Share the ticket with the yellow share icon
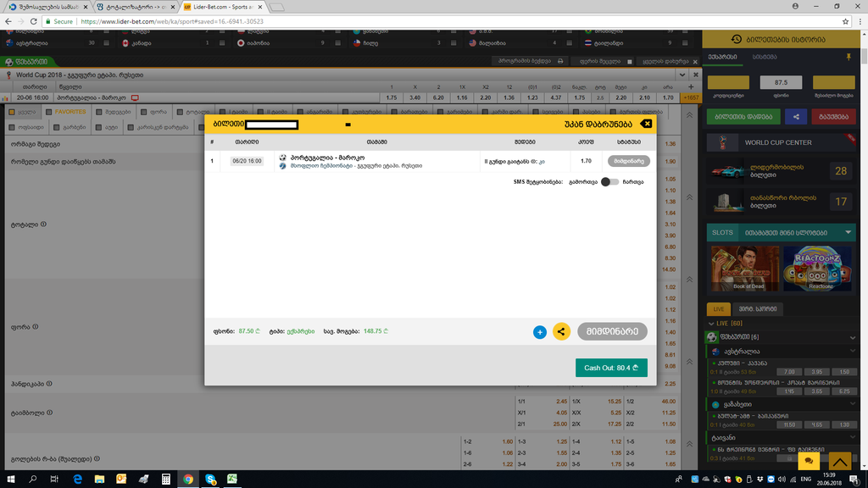868x488 pixels. click(561, 331)
